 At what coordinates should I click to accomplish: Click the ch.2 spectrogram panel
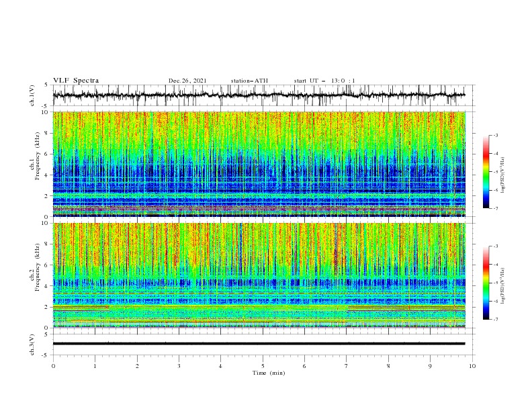259,275
